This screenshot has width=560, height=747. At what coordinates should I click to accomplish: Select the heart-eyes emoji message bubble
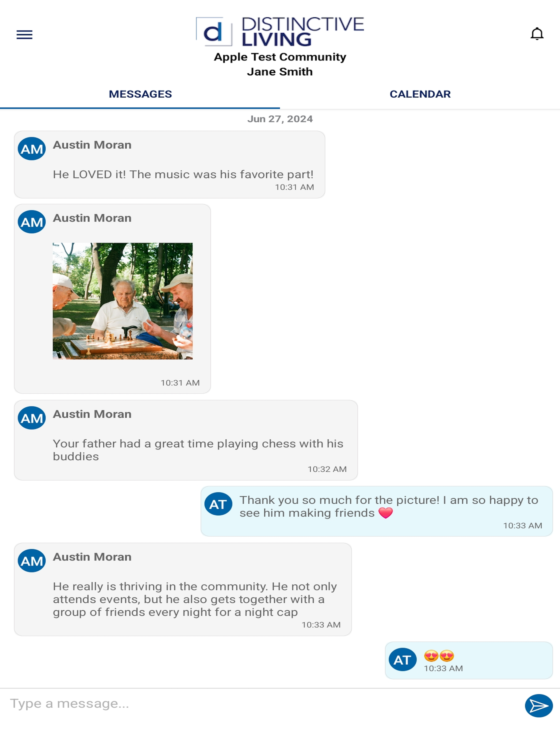pos(469,660)
